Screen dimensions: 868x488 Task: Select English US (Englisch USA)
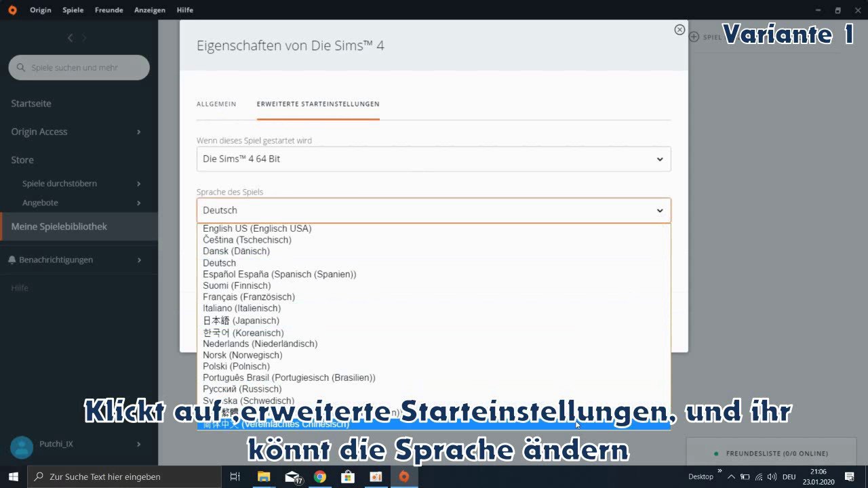point(433,228)
